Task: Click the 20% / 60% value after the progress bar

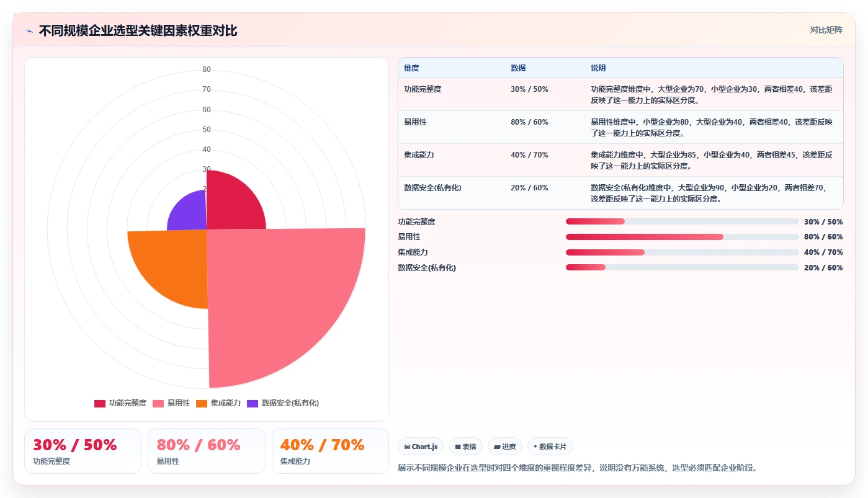Action: [x=823, y=267]
